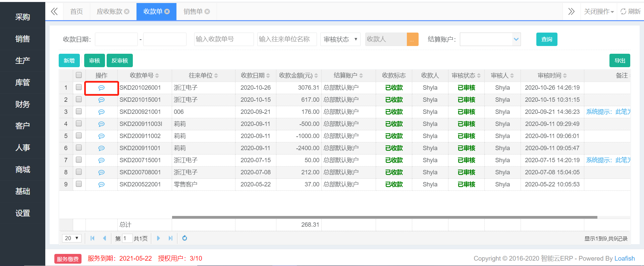Open comment icon for SKD200715001 row
The height and width of the screenshot is (266, 644).
click(101, 160)
